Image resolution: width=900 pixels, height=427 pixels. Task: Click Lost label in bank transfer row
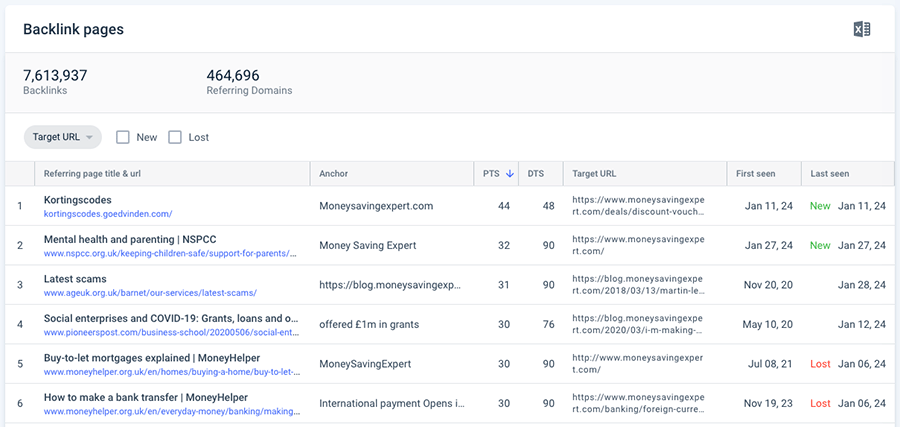[x=820, y=403]
